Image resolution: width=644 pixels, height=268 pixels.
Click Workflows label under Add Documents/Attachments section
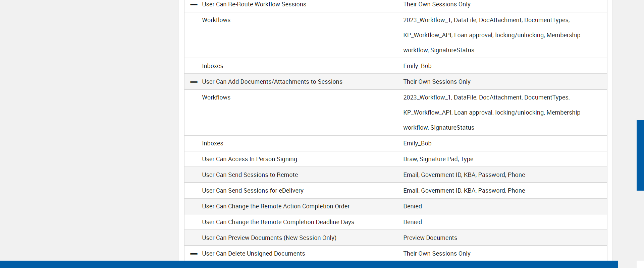pos(216,97)
